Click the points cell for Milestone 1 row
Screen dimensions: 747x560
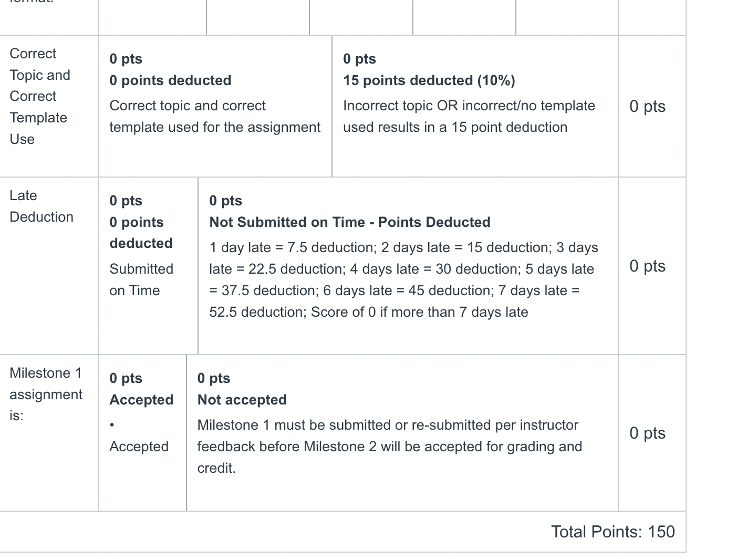[648, 433]
